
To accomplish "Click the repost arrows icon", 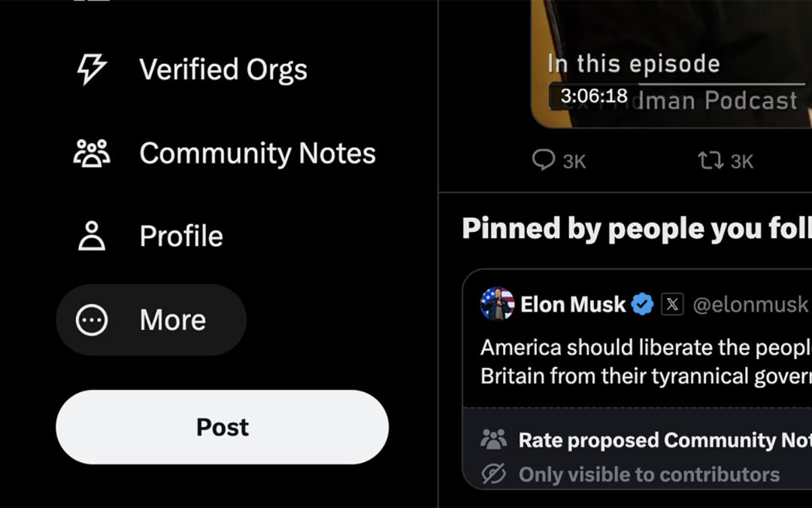I will pyautogui.click(x=710, y=160).
